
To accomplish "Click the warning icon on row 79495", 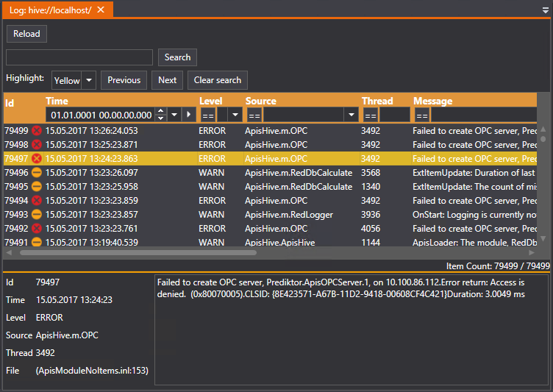I will 37,187.
